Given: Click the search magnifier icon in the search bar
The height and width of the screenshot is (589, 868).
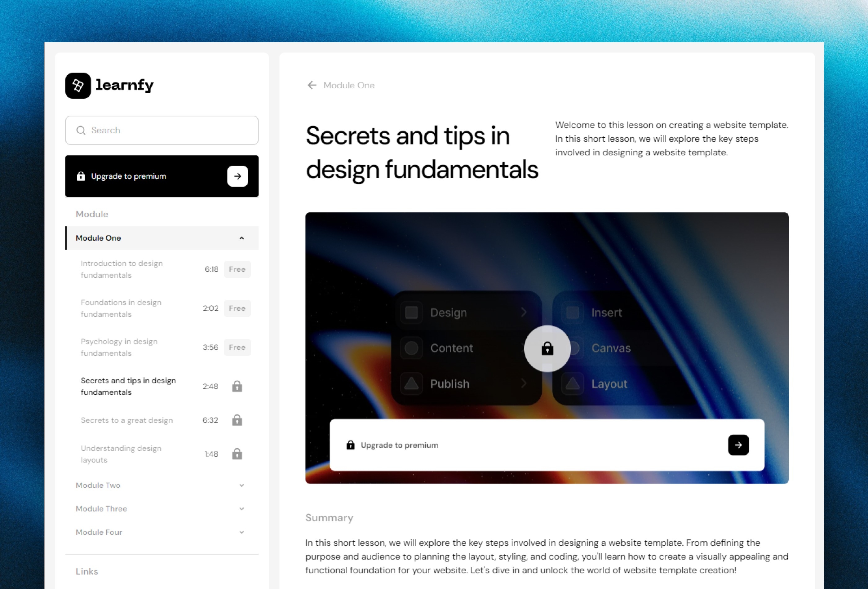Looking at the screenshot, I should pos(79,130).
